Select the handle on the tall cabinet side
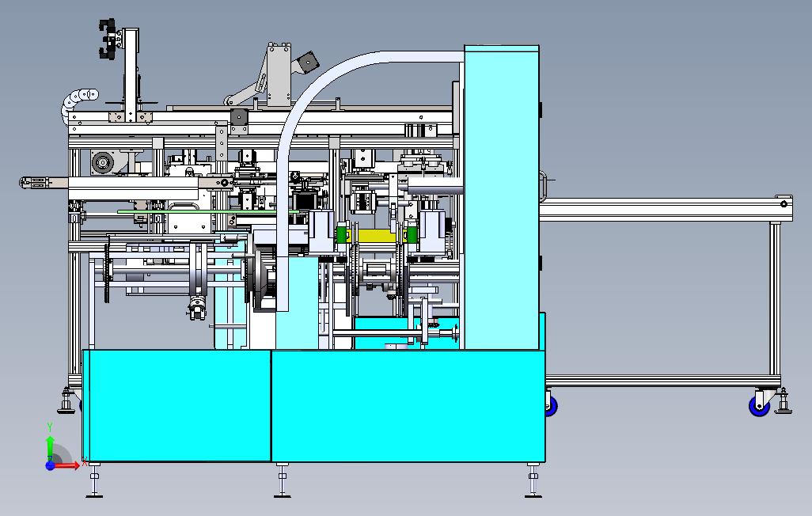 tap(543, 185)
